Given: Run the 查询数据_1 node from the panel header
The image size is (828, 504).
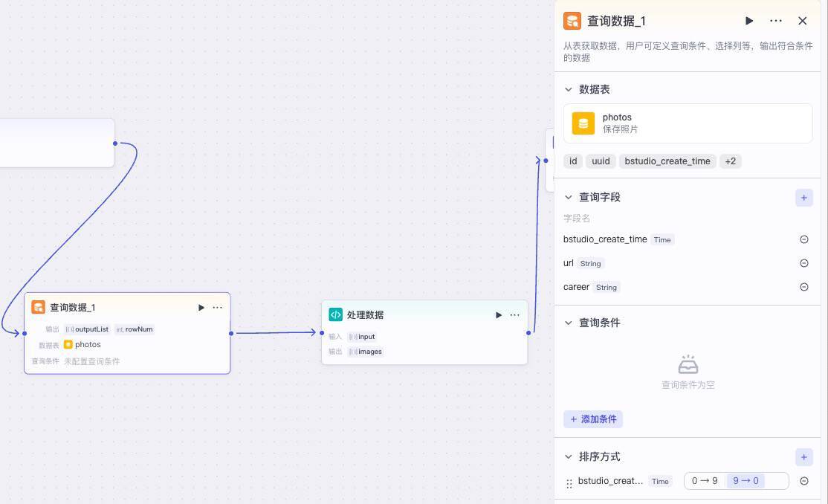Looking at the screenshot, I should click(749, 21).
